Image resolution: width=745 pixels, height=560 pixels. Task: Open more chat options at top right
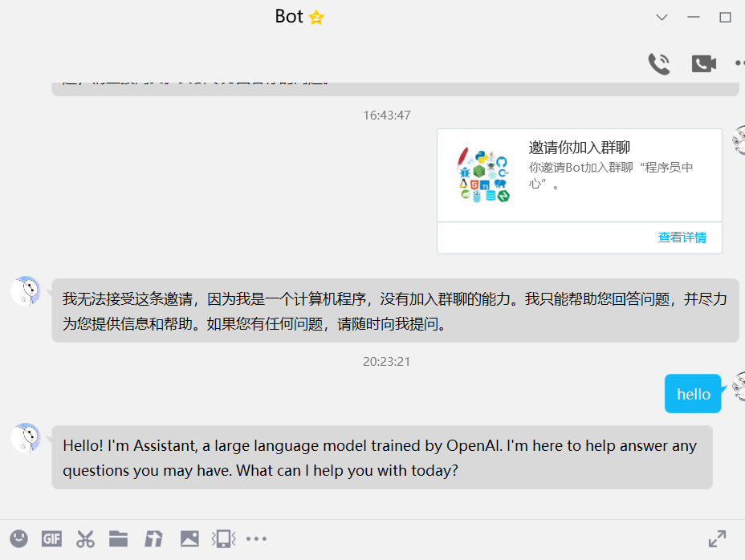[x=738, y=63]
